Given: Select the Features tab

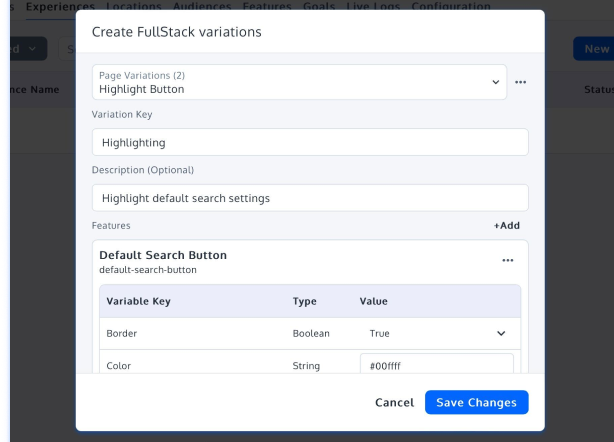Looking at the screenshot, I should [x=266, y=6].
